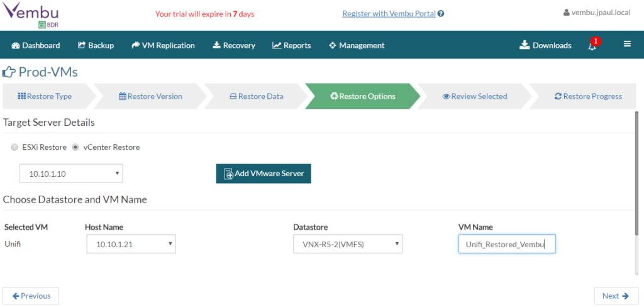This screenshot has height=307, width=644.
Task: Open the Management menu
Action: pyautogui.click(x=357, y=45)
